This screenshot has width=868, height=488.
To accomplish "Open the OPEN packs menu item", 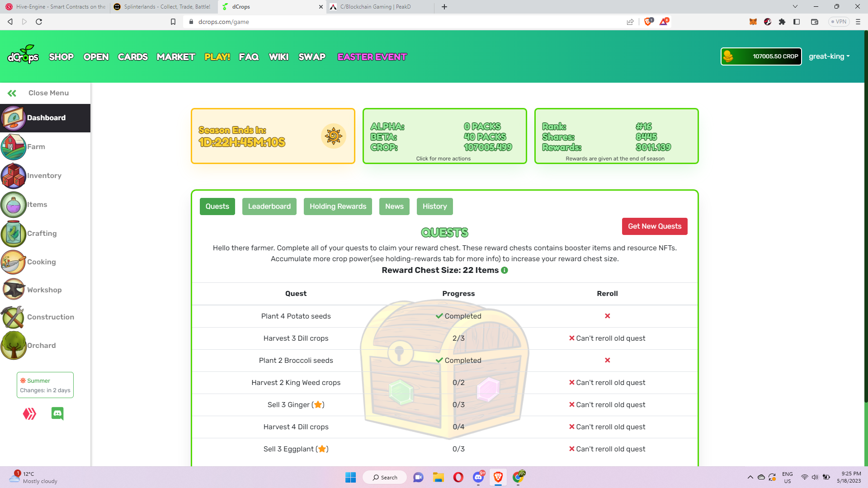I will coord(96,57).
